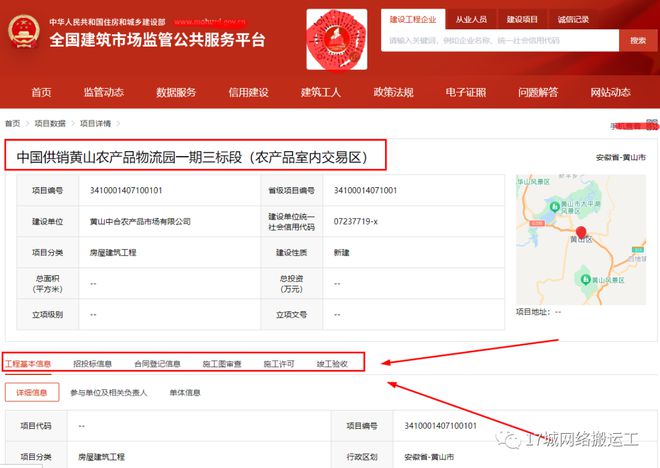Click 项目详情 breadcrumb link
This screenshot has height=468, width=660.
point(96,123)
